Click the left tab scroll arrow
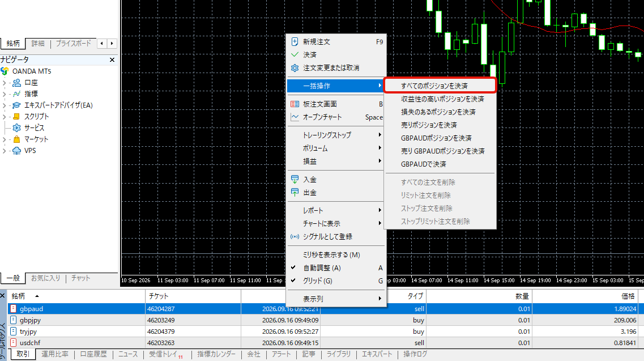This screenshot has width=644, height=361. coord(102,43)
